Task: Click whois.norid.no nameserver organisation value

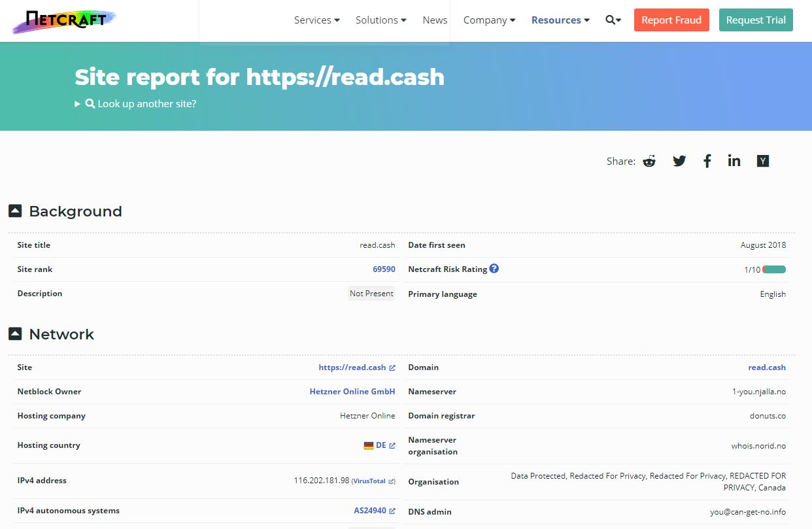Action: tap(759, 446)
